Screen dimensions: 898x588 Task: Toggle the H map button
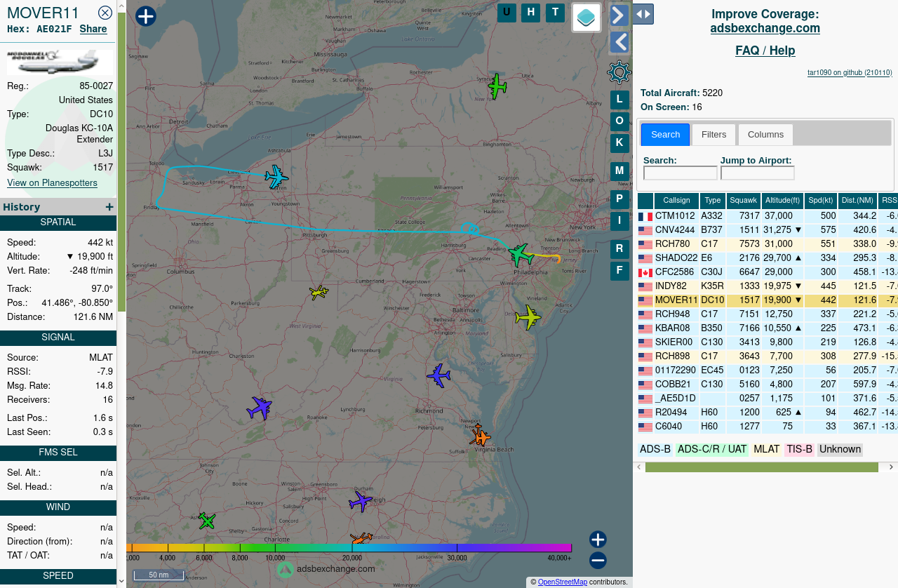[x=531, y=12]
